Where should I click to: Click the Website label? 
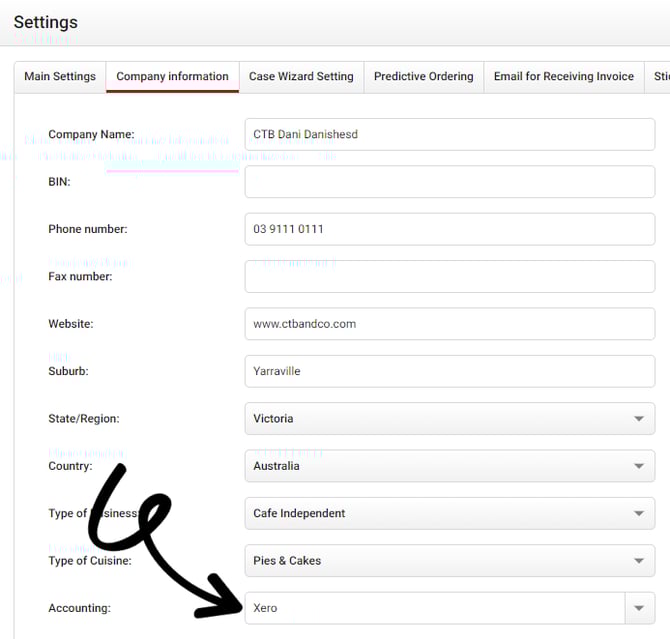[x=71, y=324]
